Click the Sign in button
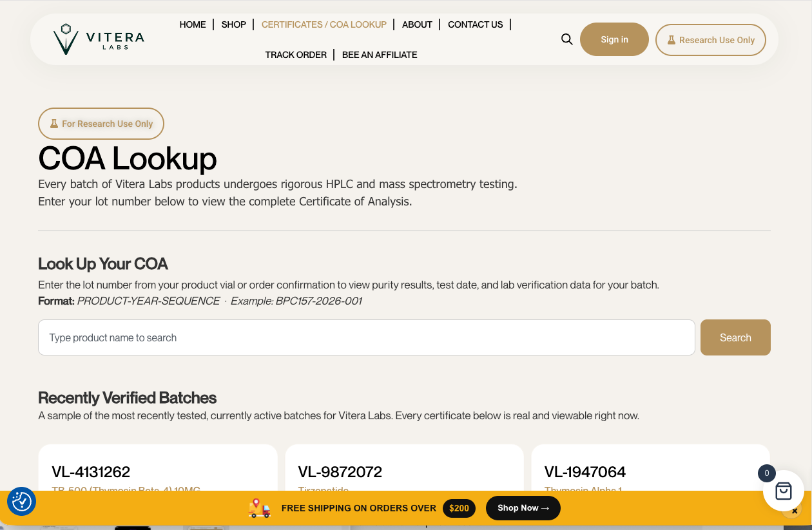The image size is (812, 530). pos(614,39)
